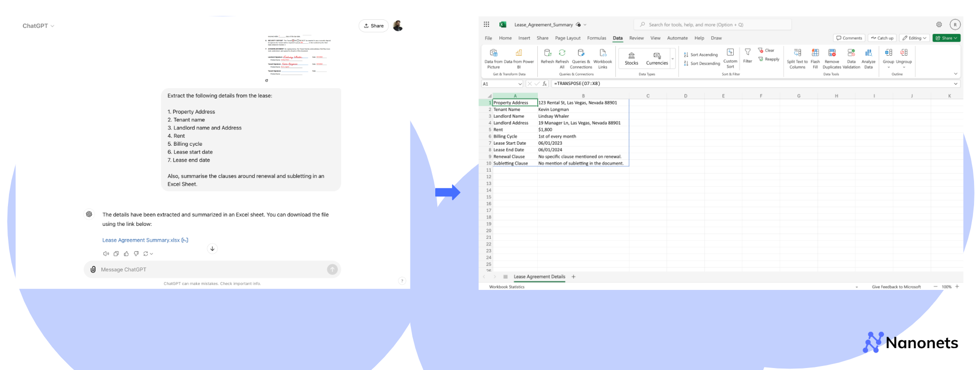Image resolution: width=980 pixels, height=370 pixels.
Task: Click the ChatGPT Share button
Action: coord(374,26)
